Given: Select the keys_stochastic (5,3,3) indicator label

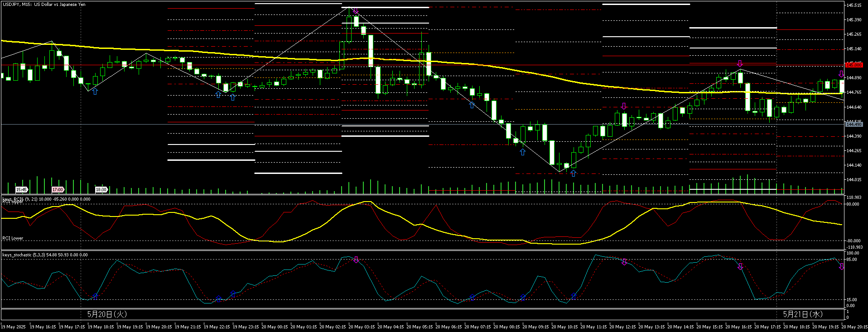Looking at the screenshot, I should click(x=45, y=255).
